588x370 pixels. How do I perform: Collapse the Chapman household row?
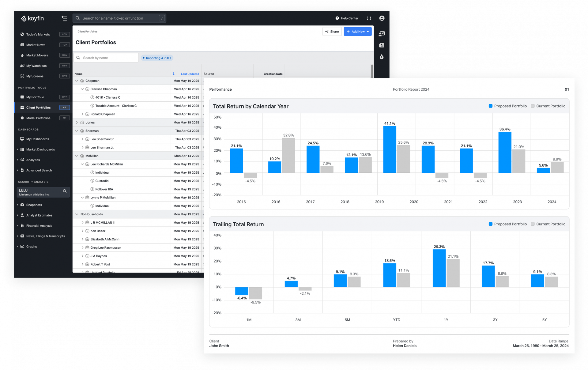pos(76,81)
